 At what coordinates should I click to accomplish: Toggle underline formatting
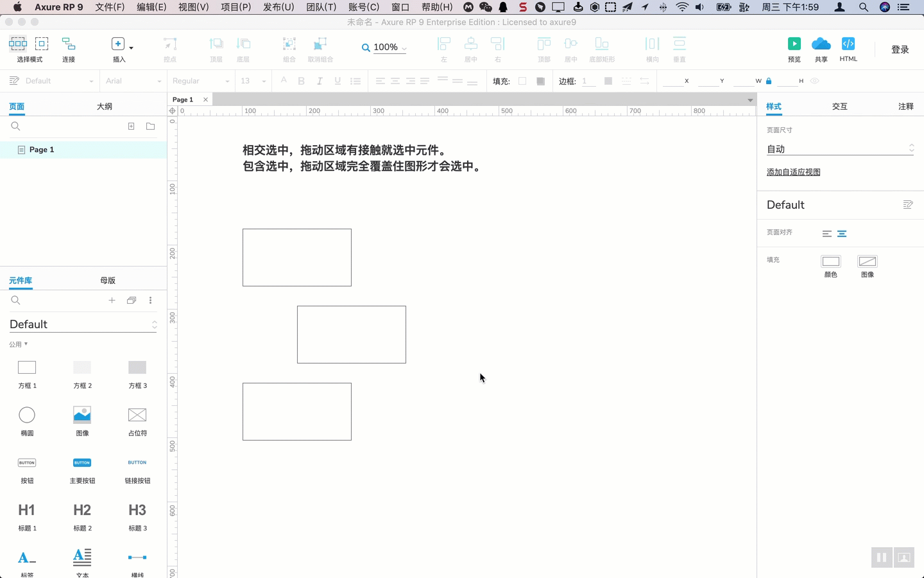338,81
